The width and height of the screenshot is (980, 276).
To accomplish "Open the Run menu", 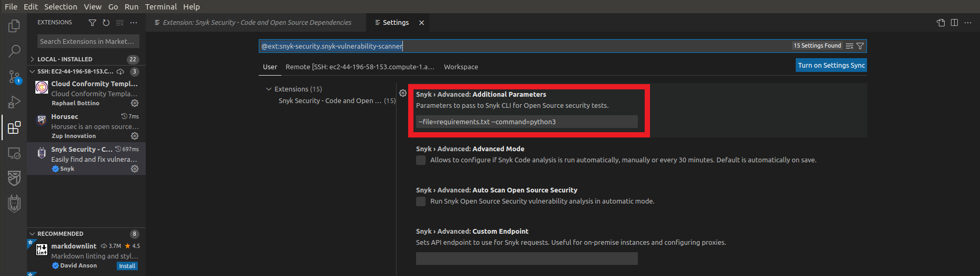I will 131,7.
